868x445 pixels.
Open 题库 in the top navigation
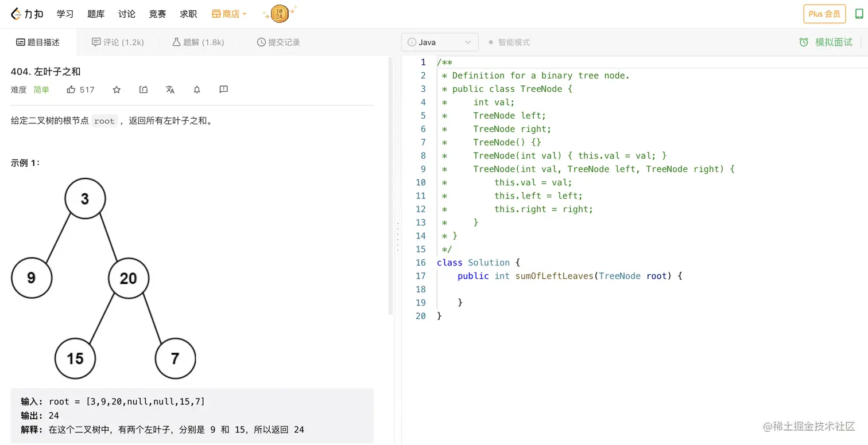pyautogui.click(x=96, y=14)
